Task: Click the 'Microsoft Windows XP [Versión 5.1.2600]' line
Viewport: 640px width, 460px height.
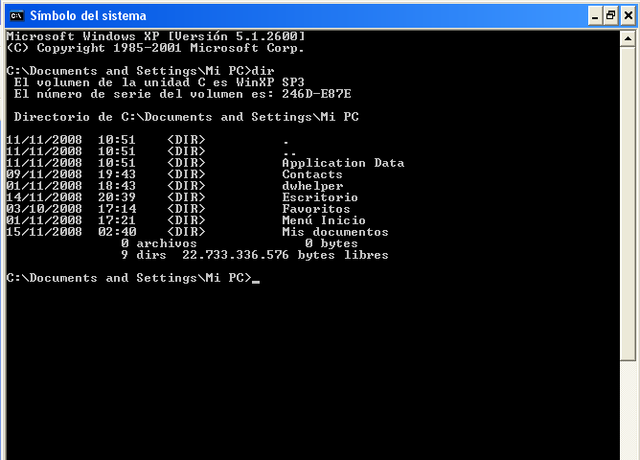Action: point(156,36)
